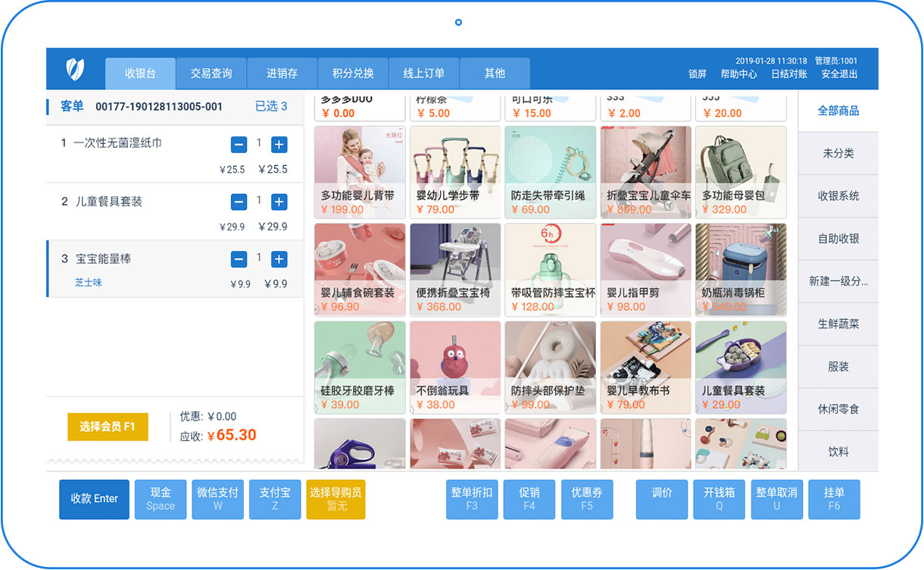Choose 微信支付 payment button
The height and width of the screenshot is (570, 924).
click(217, 499)
